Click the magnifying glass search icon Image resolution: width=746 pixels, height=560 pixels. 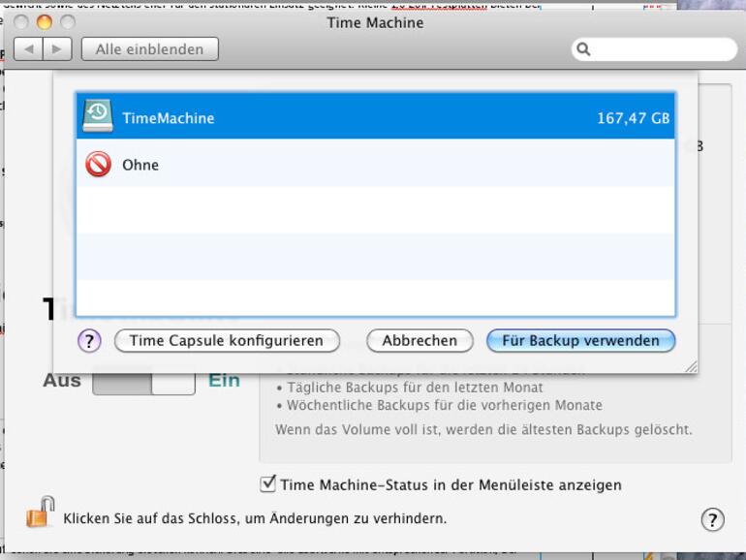pyautogui.click(x=583, y=49)
